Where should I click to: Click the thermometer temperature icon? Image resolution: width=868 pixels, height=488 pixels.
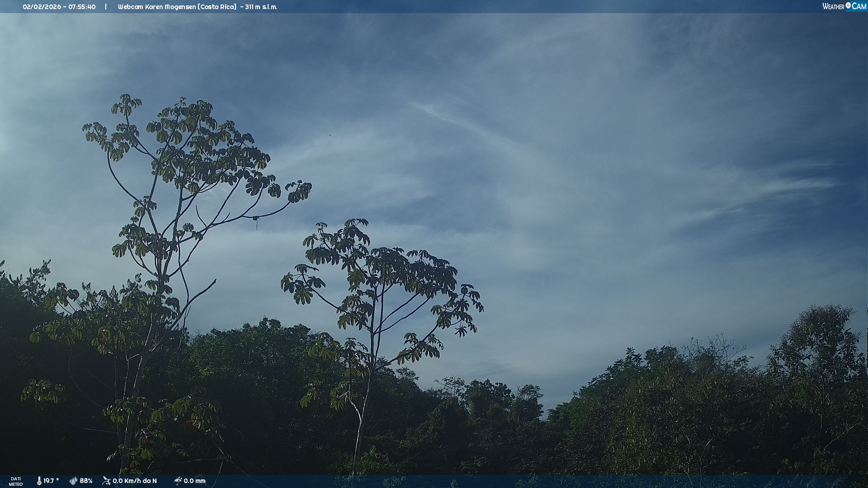(39, 481)
